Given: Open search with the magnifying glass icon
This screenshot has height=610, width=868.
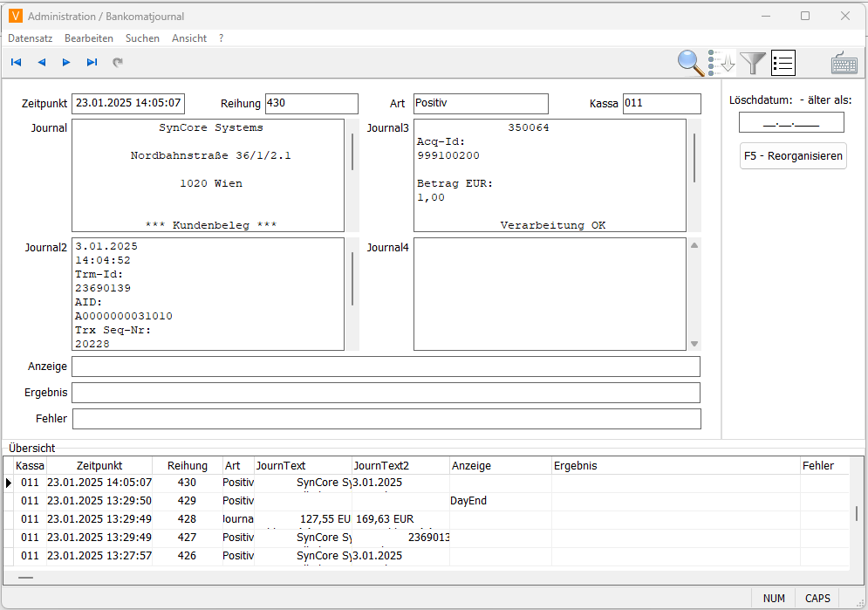Looking at the screenshot, I should tap(691, 62).
